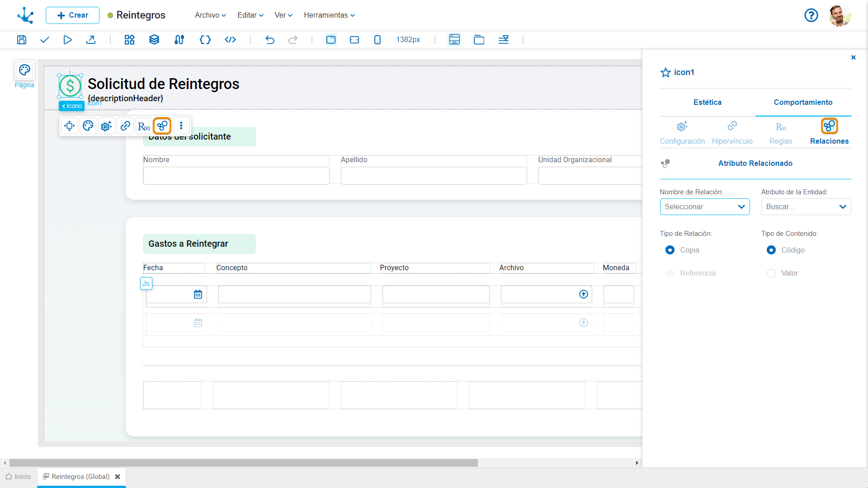Click the Concepto input field
This screenshot has height=488, width=868.
294,295
